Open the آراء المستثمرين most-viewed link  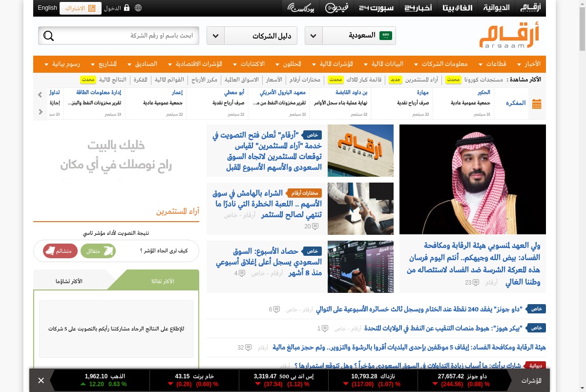422,80
